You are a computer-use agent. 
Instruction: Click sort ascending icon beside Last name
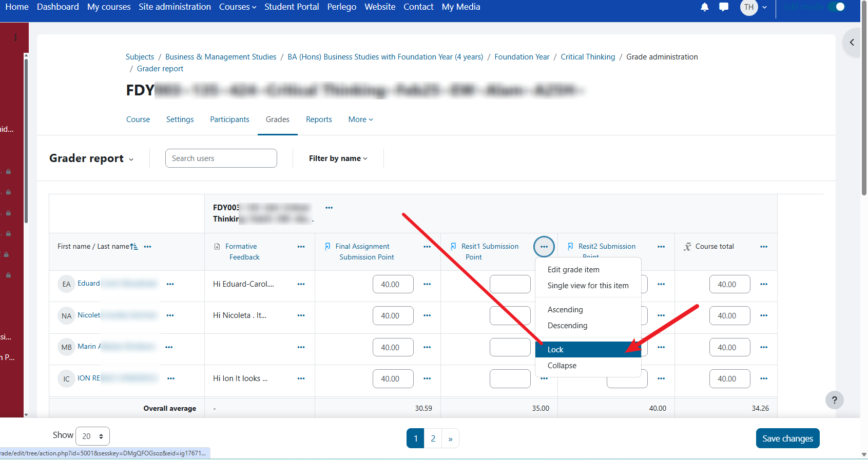[x=134, y=247]
